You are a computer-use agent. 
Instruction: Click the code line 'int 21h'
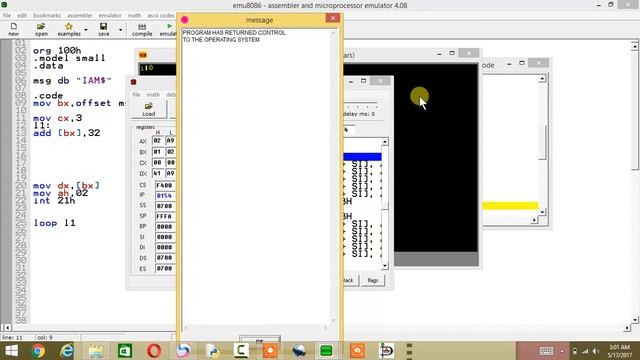tap(54, 200)
